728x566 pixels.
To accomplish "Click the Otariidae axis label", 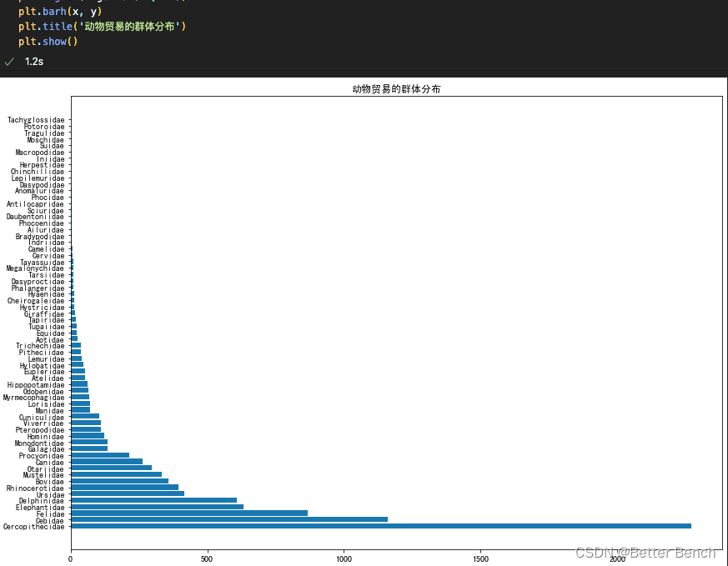I will (x=46, y=469).
